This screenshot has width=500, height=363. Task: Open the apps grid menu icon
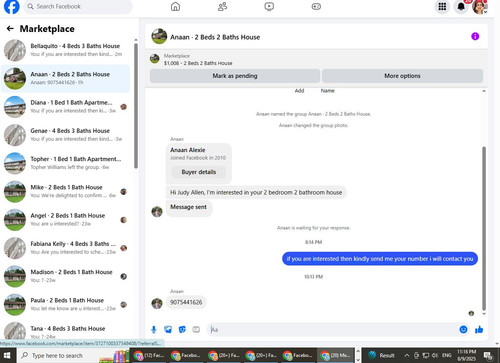tap(442, 6)
